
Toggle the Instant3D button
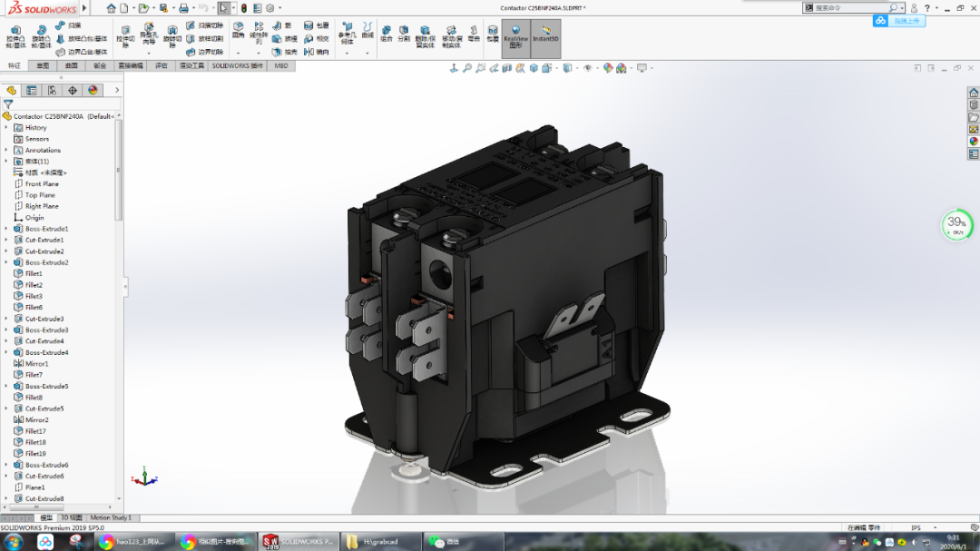(x=545, y=37)
